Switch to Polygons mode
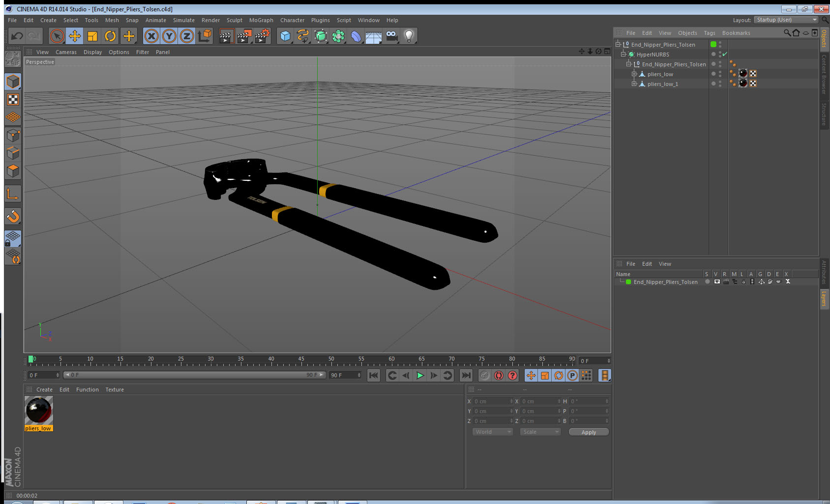Image resolution: width=830 pixels, height=504 pixels. 13,170
